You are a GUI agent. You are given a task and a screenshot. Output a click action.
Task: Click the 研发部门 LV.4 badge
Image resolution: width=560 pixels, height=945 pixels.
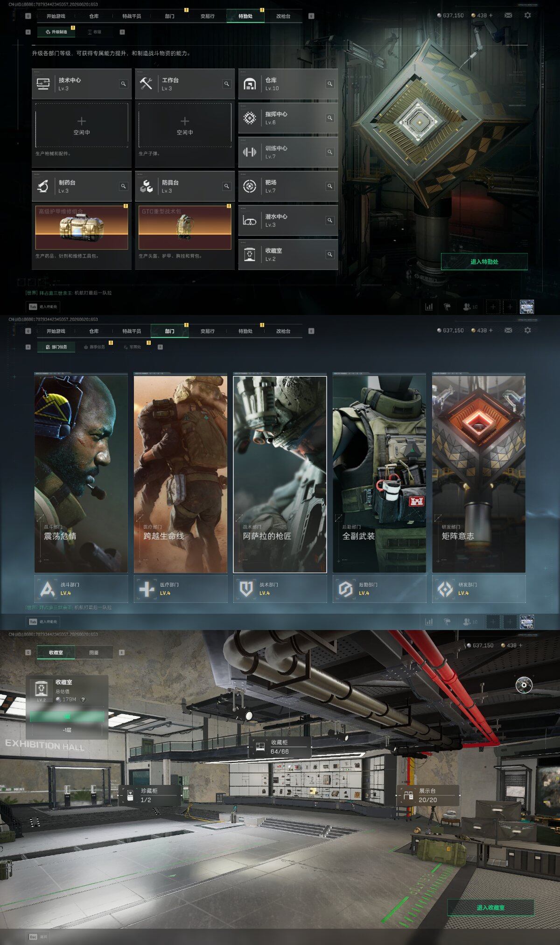(479, 589)
